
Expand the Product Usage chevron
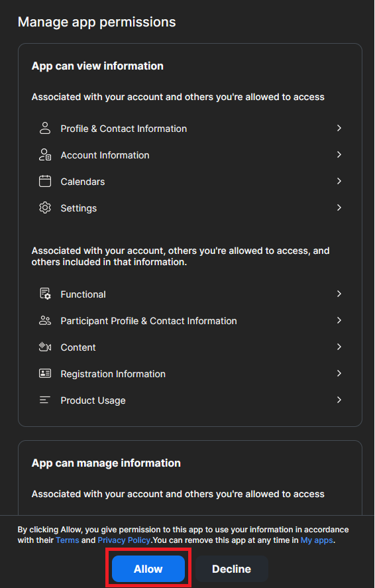pos(339,400)
